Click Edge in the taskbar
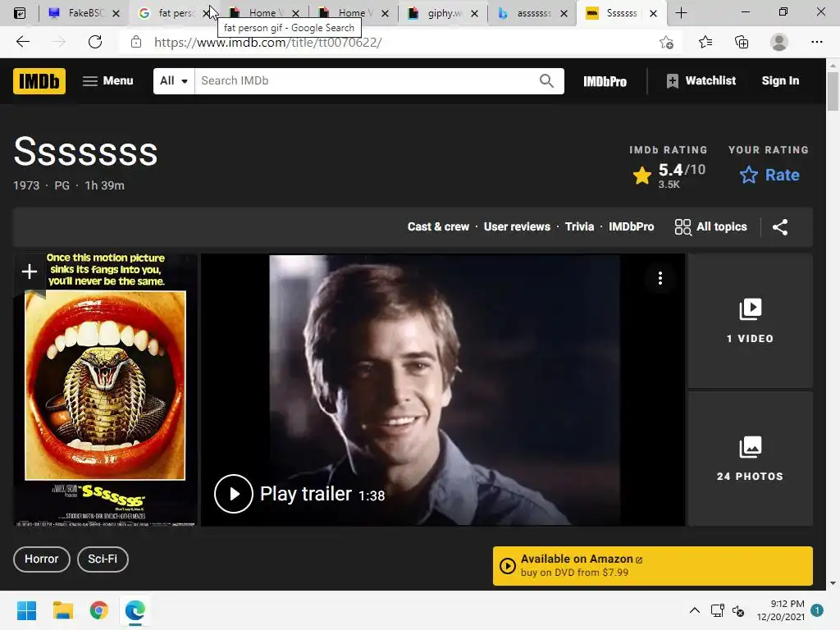 point(135,610)
